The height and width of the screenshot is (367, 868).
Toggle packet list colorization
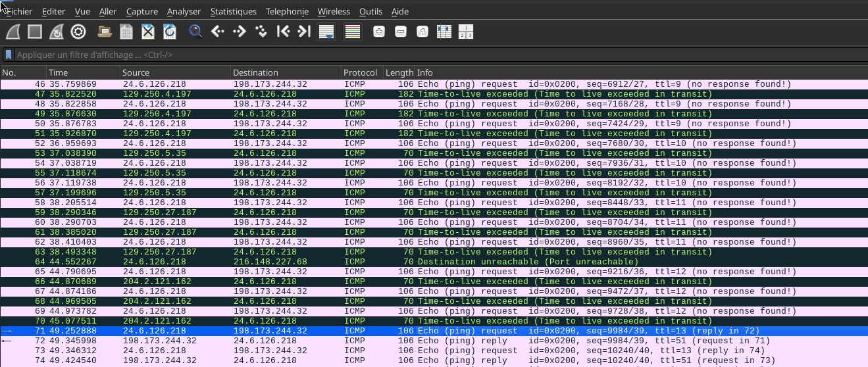(x=353, y=31)
